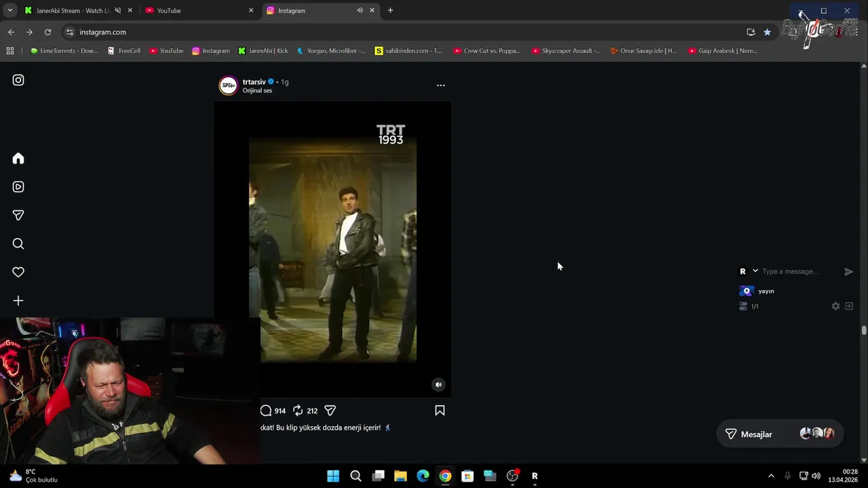Open notifications heart icon
Viewport: 868px width, 488px height.
(x=18, y=272)
